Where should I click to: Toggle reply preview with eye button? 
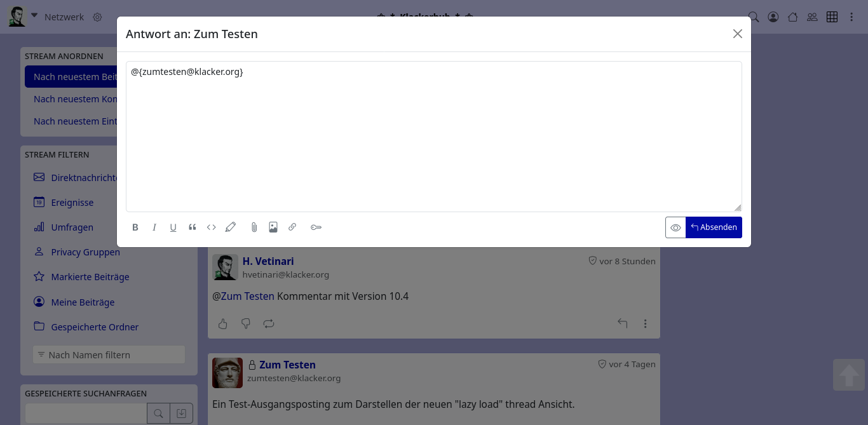click(x=675, y=227)
